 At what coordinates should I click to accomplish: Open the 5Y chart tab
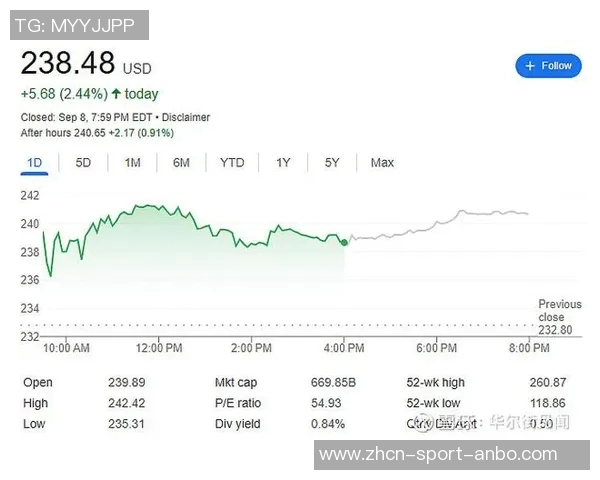click(332, 163)
